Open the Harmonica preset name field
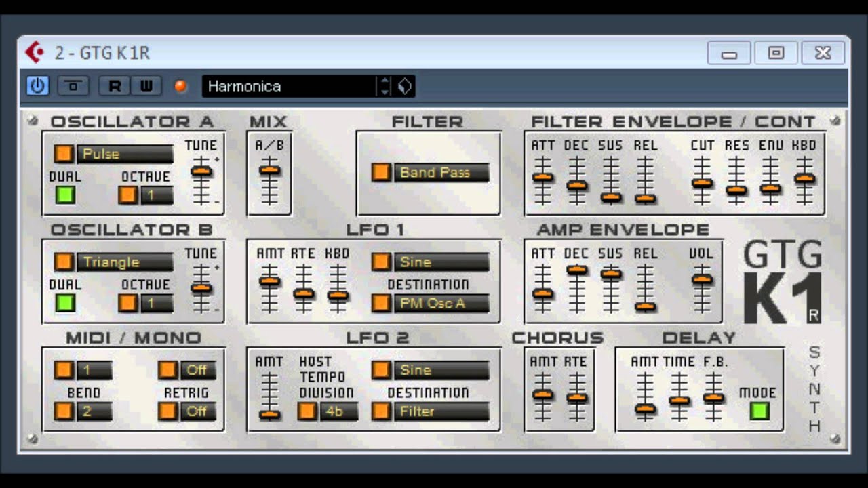868x488 pixels. (289, 86)
